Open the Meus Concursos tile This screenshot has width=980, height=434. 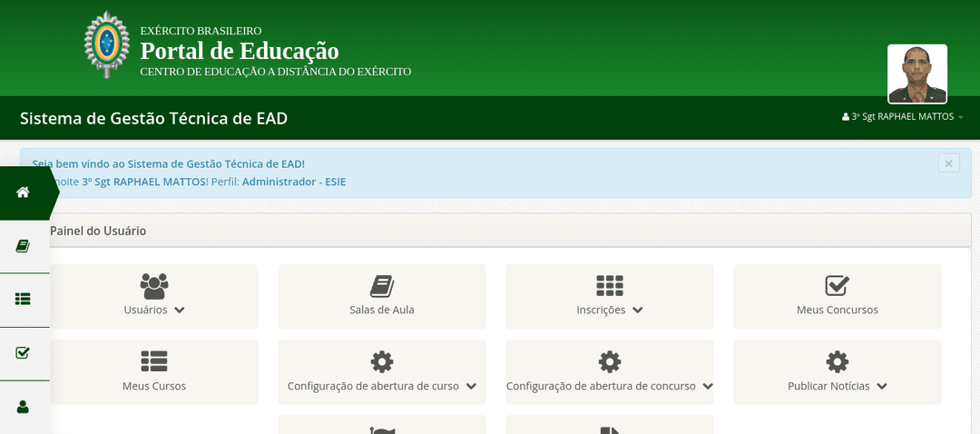(x=837, y=296)
